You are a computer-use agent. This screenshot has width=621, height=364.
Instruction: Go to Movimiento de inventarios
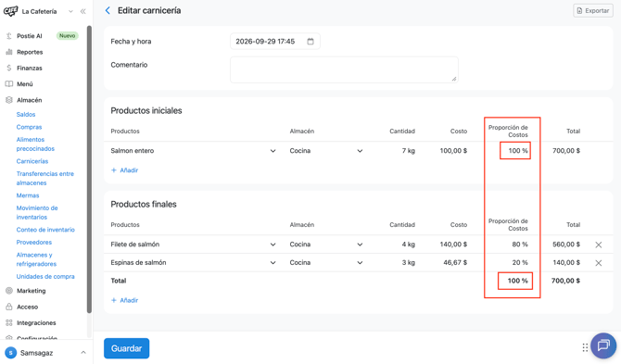tap(37, 212)
